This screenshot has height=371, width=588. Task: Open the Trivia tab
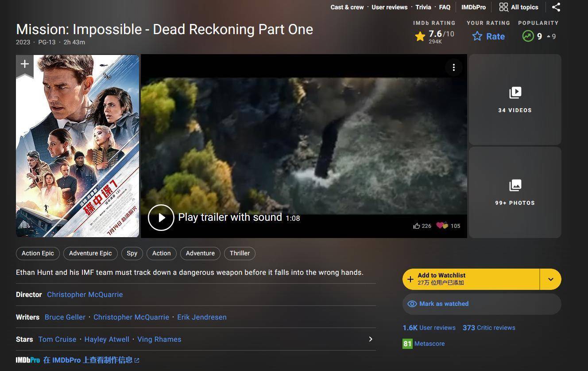click(x=423, y=7)
